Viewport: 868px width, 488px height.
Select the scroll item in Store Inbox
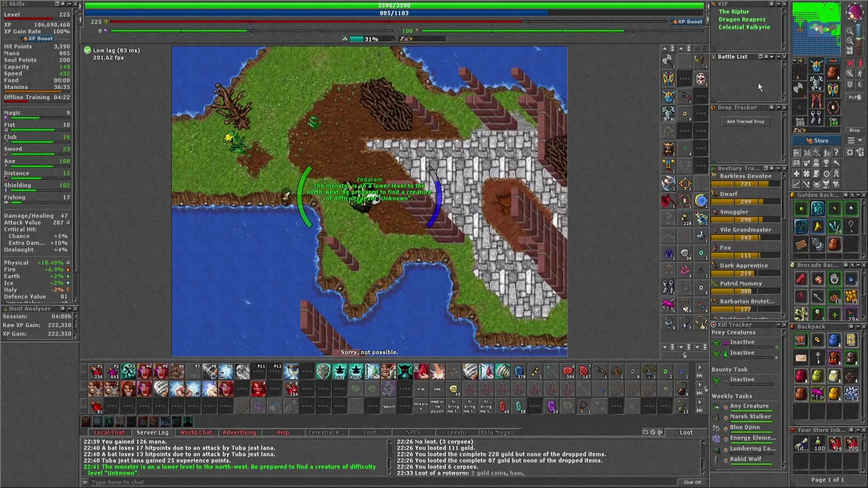click(801, 443)
